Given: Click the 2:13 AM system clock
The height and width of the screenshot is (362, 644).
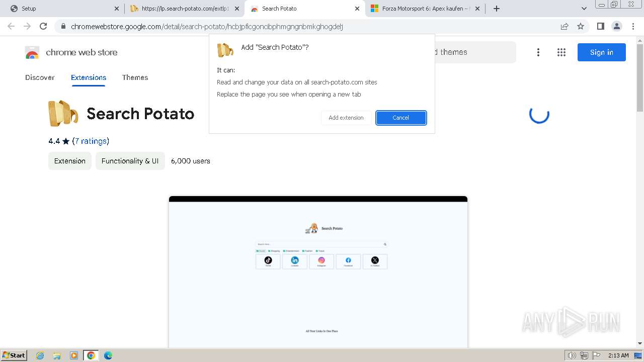Looking at the screenshot, I should pyautogui.click(x=618, y=355).
